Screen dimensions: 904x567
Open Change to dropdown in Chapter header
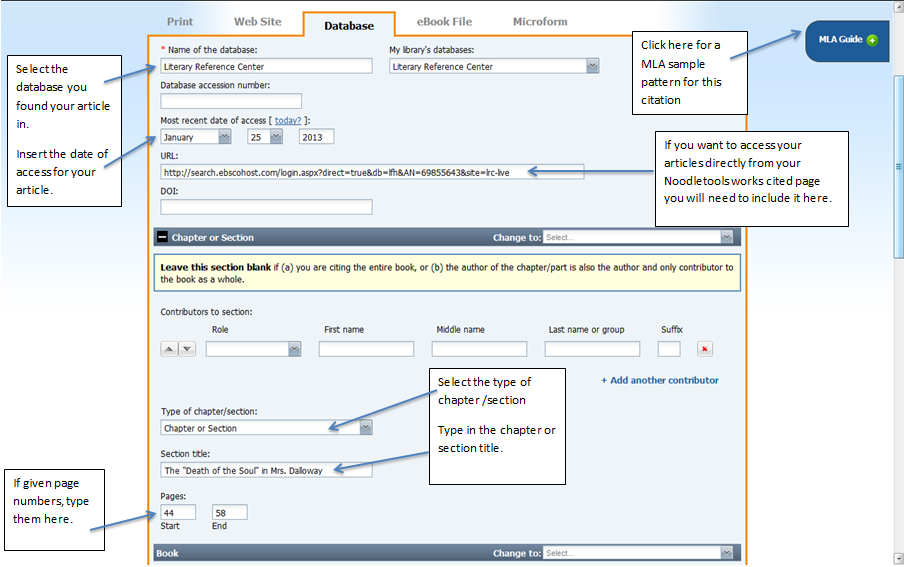point(726,238)
